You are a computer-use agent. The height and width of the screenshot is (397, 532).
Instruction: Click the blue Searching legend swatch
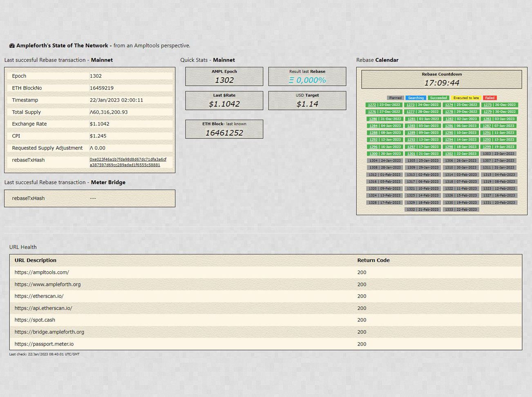[x=416, y=98]
